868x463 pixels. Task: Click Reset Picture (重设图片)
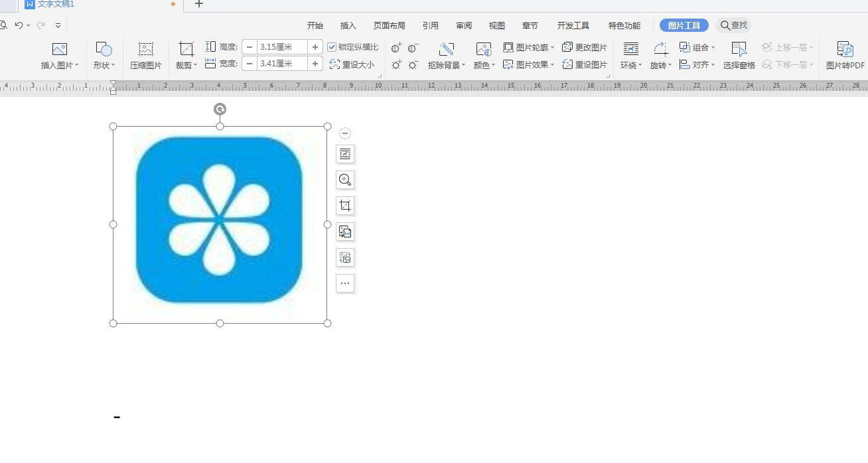[585, 64]
